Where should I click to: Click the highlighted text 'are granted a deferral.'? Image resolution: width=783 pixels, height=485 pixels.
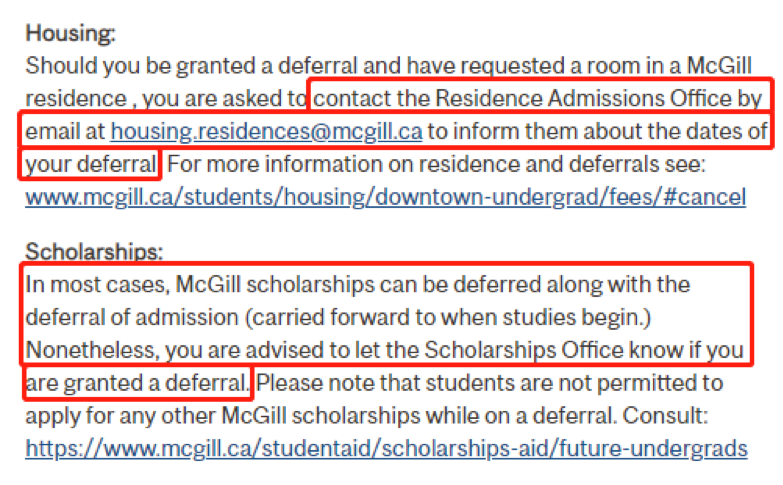pos(137,383)
